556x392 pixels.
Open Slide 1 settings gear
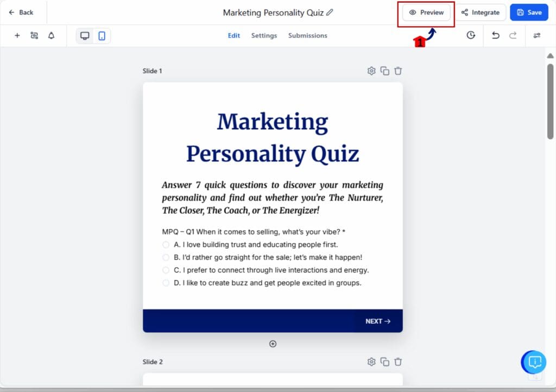click(371, 71)
